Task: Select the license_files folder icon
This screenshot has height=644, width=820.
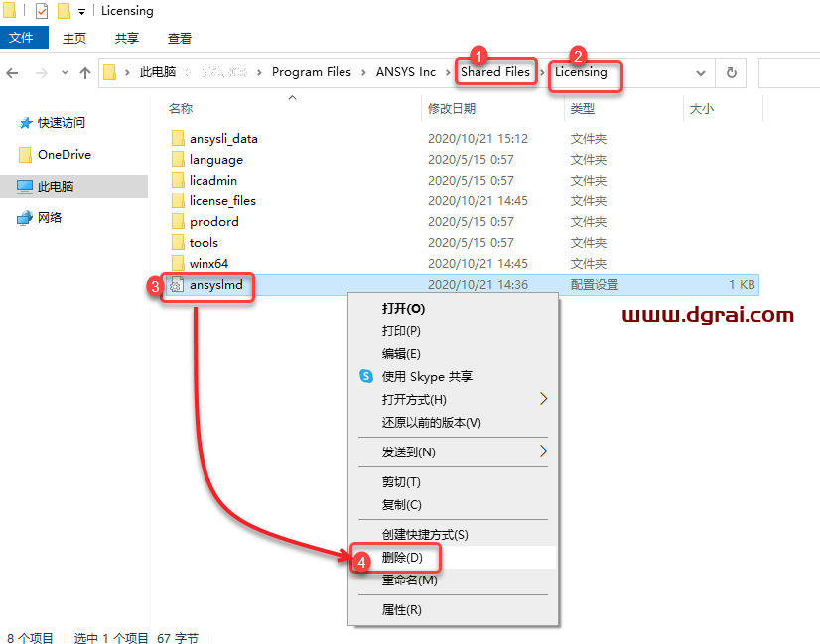Action: (178, 201)
